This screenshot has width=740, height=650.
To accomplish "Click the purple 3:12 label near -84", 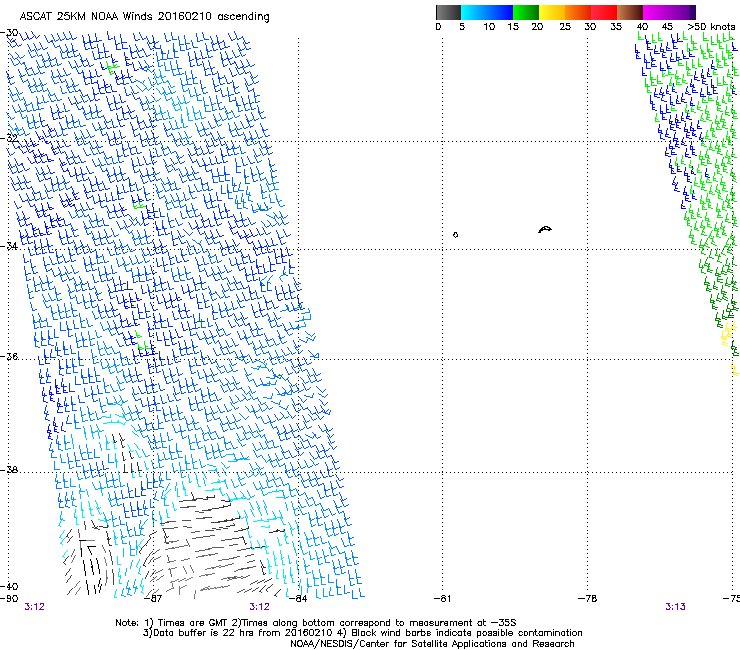I will pos(260,607).
